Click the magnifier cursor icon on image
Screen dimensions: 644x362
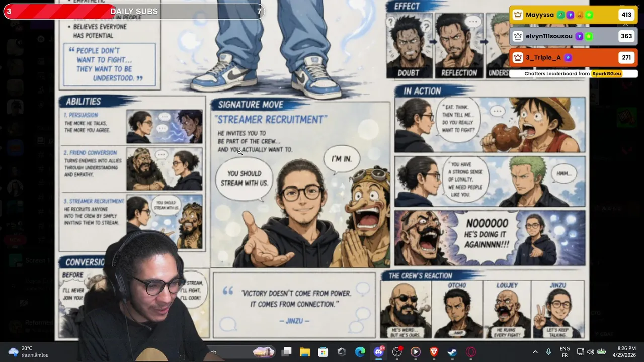[240, 152]
